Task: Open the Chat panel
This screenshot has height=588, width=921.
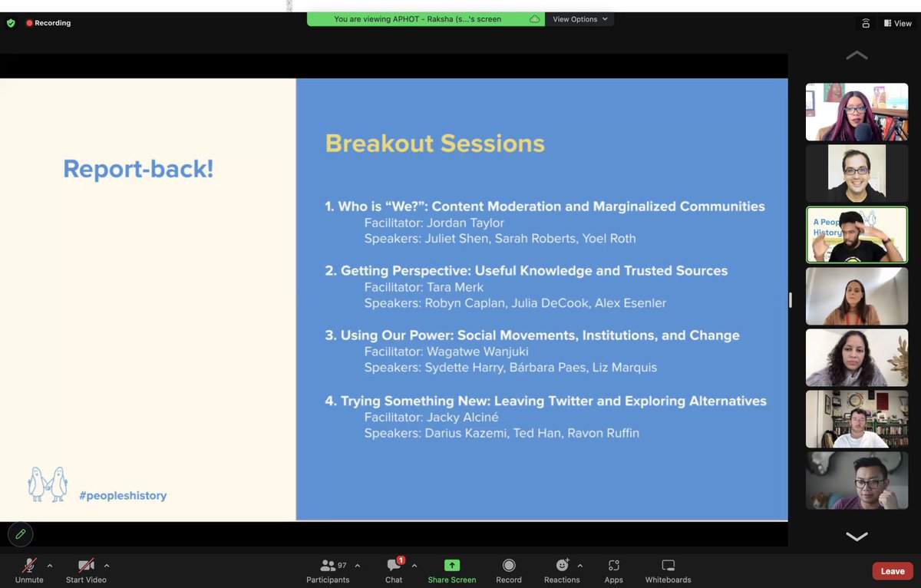Action: [x=394, y=570]
